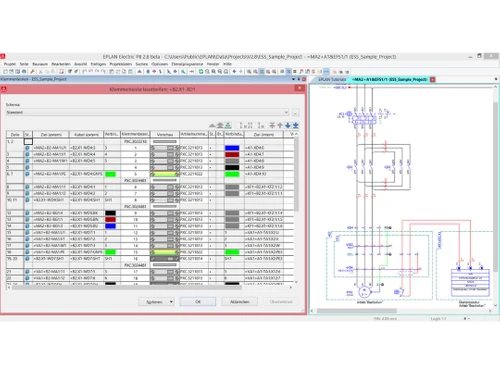The width and height of the screenshot is (500, 375).
Task: Click the Abbrechen button
Action: 240,302
